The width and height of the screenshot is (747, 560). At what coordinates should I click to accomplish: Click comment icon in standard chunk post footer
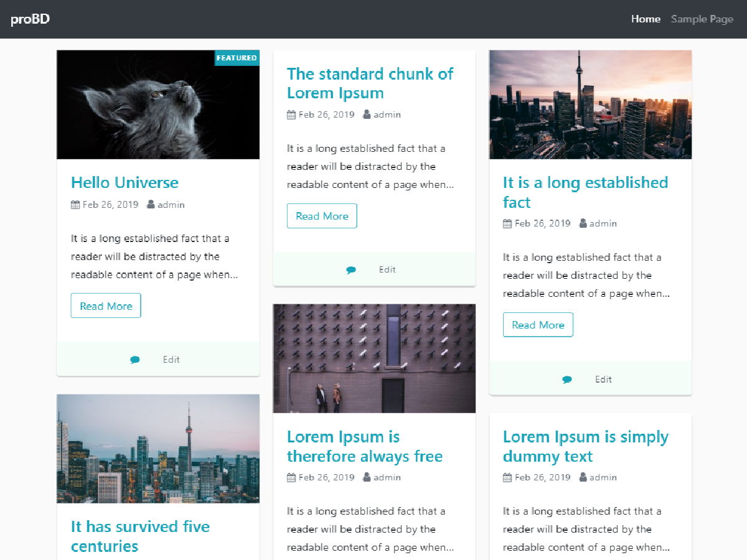coord(350,270)
